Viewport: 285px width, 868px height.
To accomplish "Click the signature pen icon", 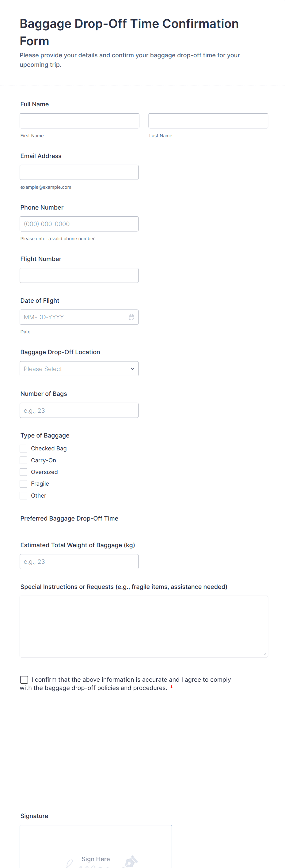I will pos(131,861).
